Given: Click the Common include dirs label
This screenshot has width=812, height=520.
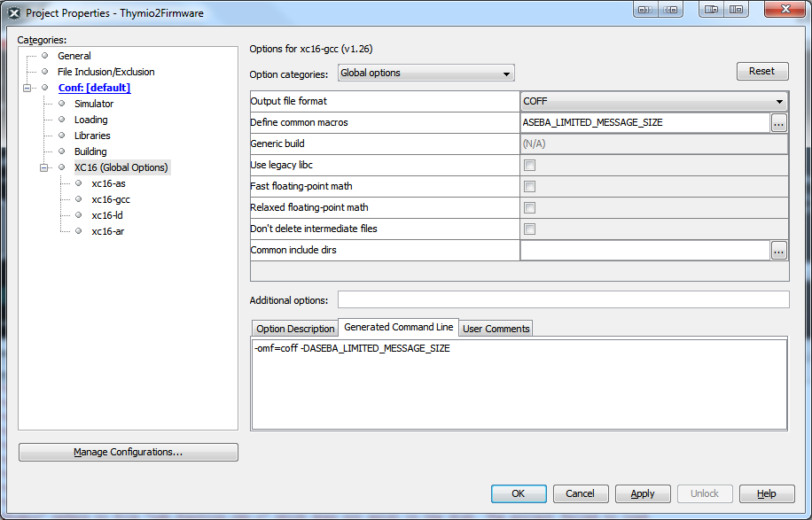Looking at the screenshot, I should 293,250.
